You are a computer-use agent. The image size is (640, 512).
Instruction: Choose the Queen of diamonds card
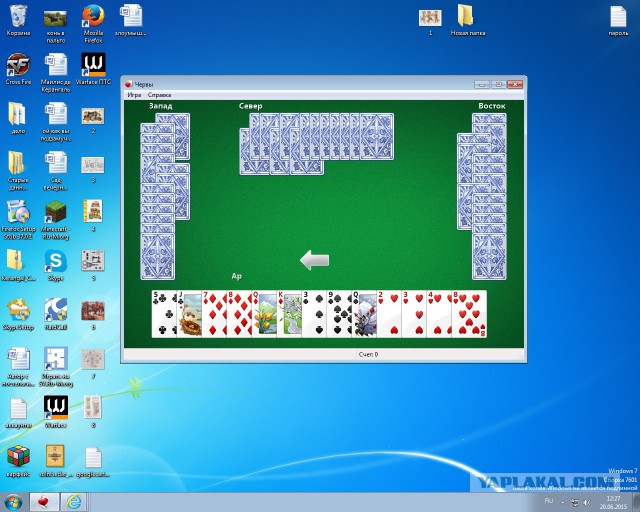point(264,314)
